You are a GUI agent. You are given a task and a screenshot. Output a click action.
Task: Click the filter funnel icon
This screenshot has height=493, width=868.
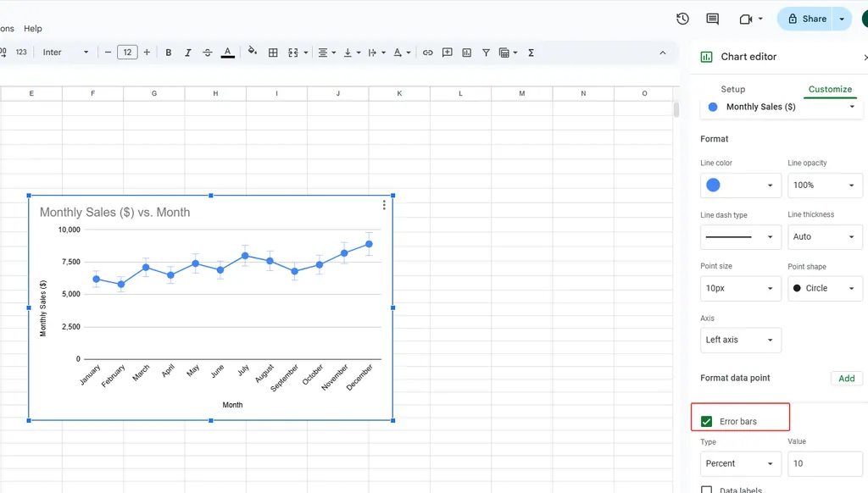[486, 53]
